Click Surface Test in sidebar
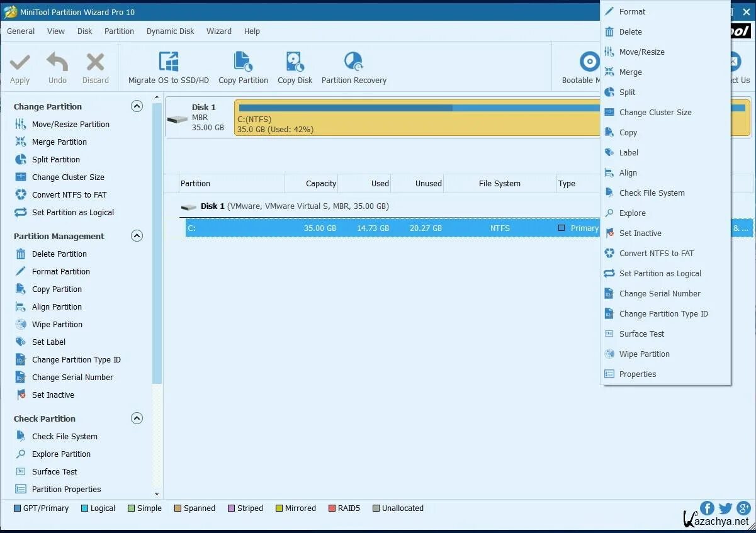The width and height of the screenshot is (756, 533). pos(55,472)
